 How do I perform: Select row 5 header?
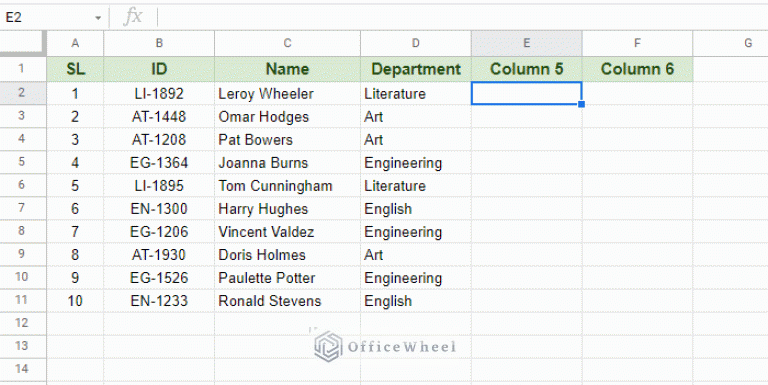coord(23,162)
